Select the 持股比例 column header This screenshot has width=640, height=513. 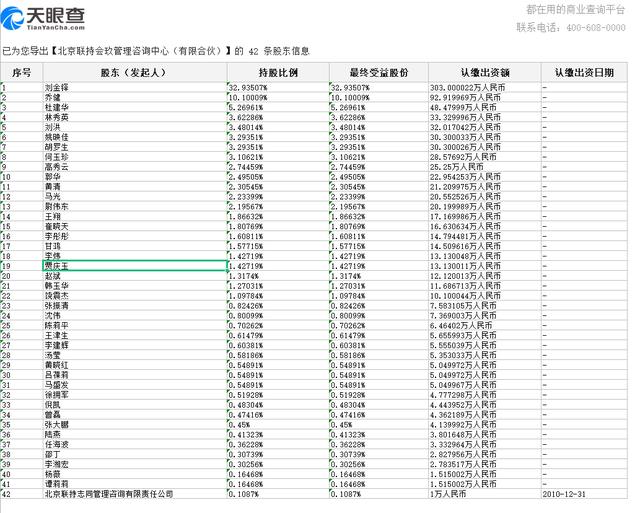click(x=278, y=73)
